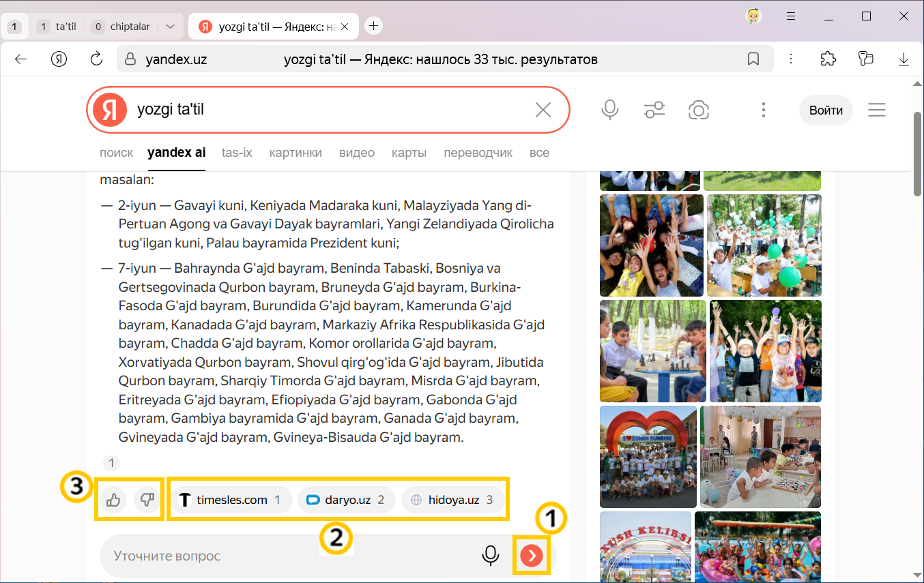Open search settings sliders icon

click(654, 110)
